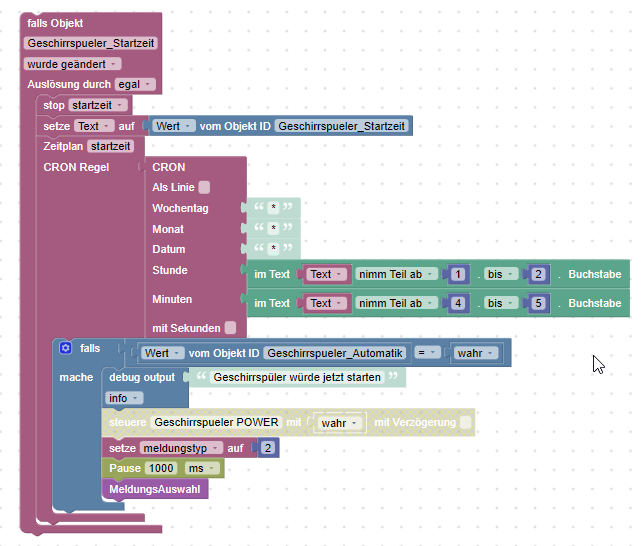Click 'Buchstabe' label in the Stunde row
The image size is (643, 546).
595,274
